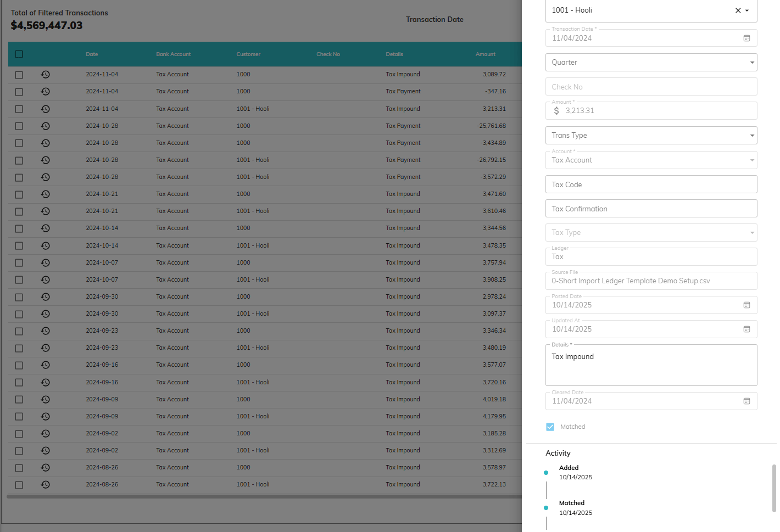Click customer 1000 link on 2024-09-30 row
This screenshot has height=532, width=780.
243,297
